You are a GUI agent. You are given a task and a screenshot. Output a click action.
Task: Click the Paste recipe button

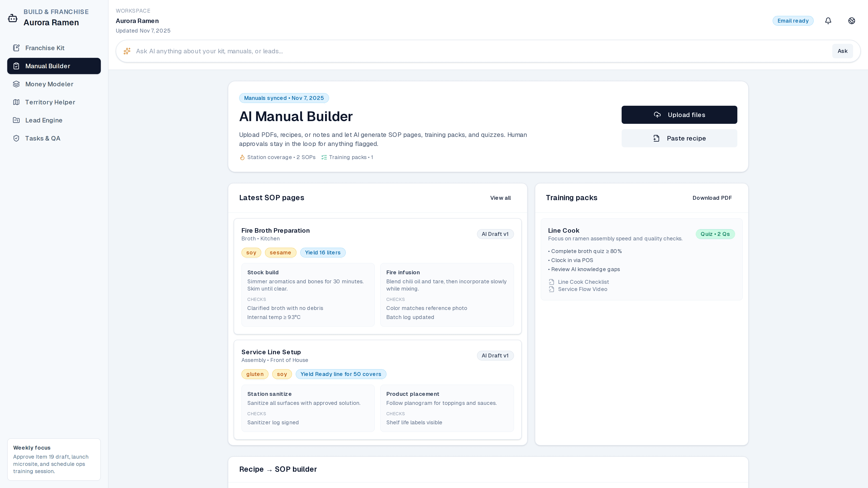[x=679, y=138]
